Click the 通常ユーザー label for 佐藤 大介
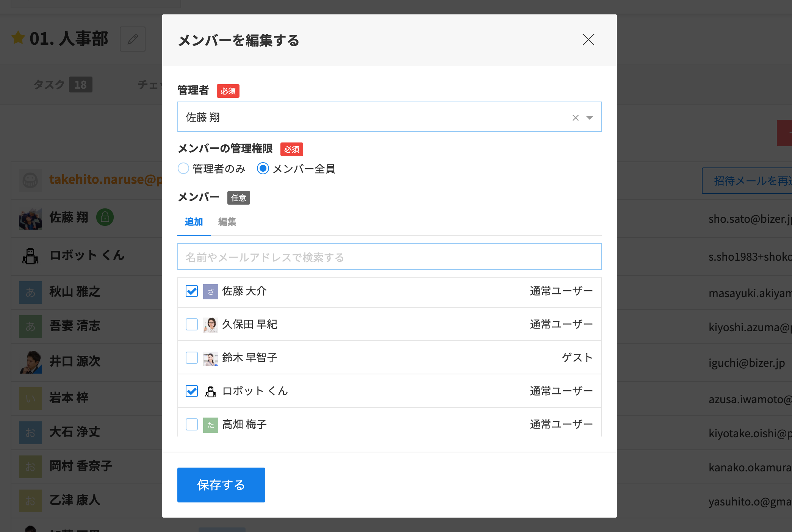792x532 pixels. 561,291
